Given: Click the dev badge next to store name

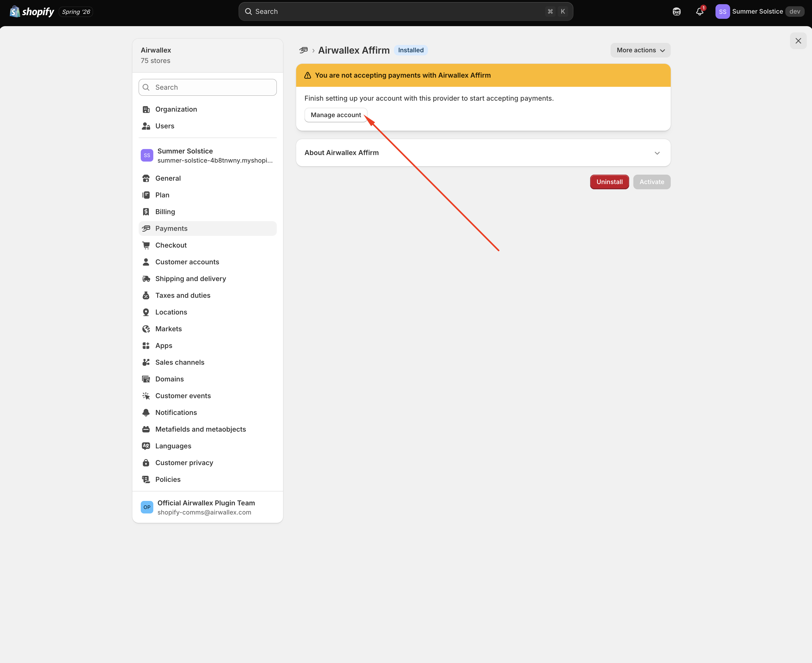Looking at the screenshot, I should [795, 12].
